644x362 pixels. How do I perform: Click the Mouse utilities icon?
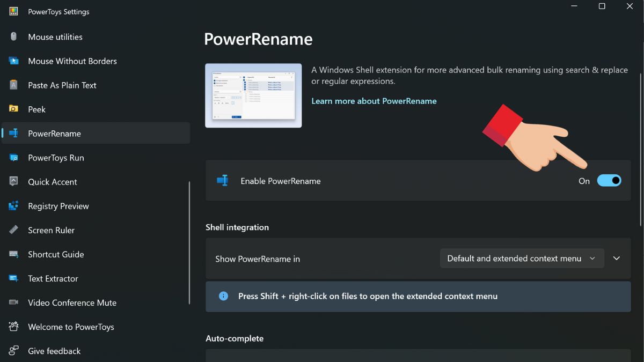(13, 36)
